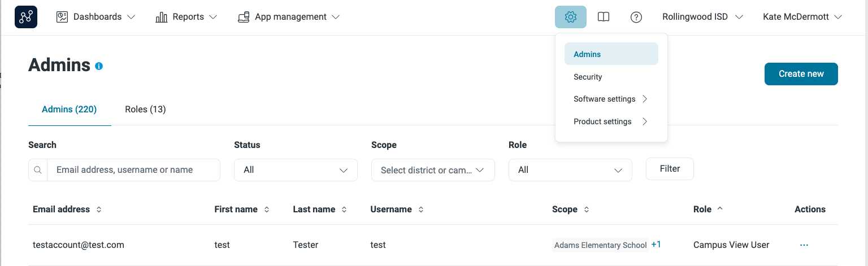Open actions ellipsis for testaccount@test.com
This screenshot has height=266, width=868.
(x=804, y=245)
